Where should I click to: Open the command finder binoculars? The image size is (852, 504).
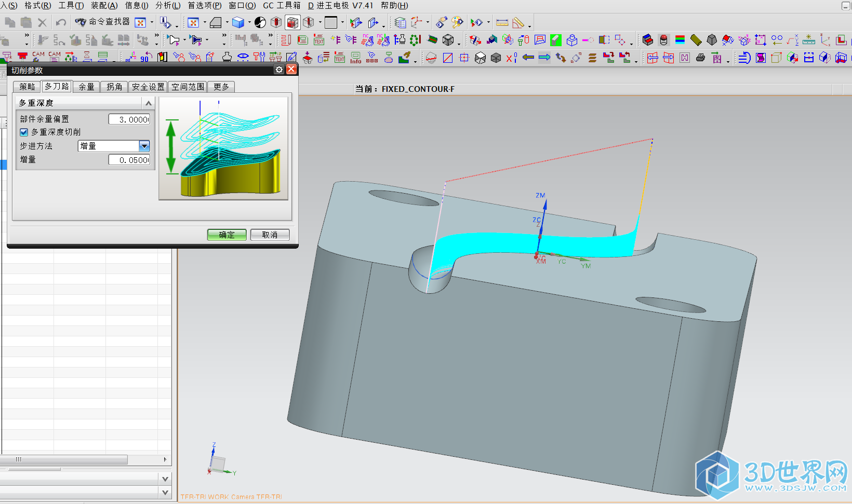pyautogui.click(x=81, y=22)
